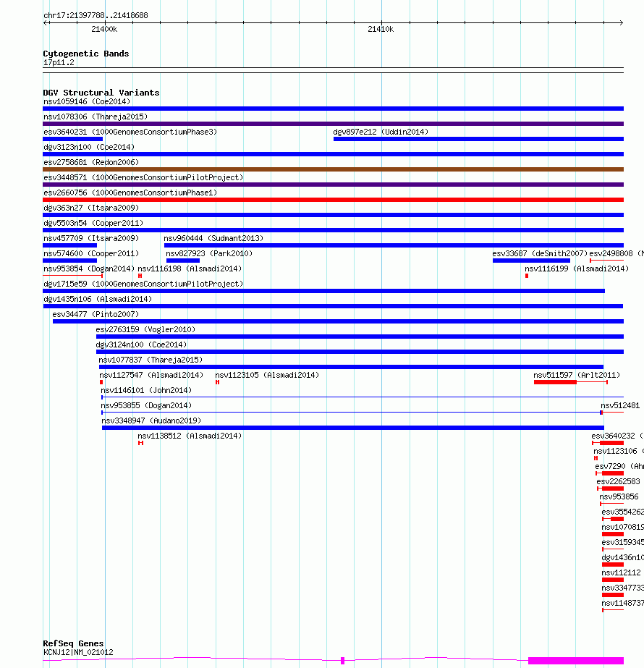Open nsv574600 (Cooper2011) label
The image size is (644, 668).
(x=91, y=253)
